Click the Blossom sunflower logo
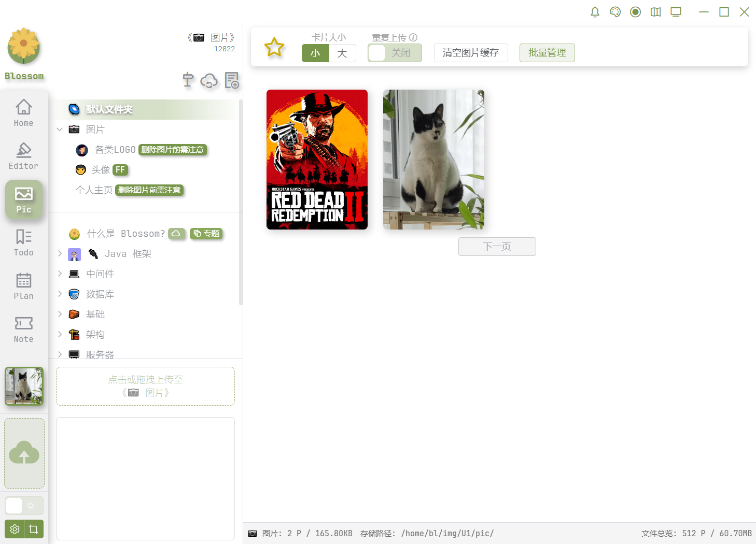756x544 pixels. 24,46
